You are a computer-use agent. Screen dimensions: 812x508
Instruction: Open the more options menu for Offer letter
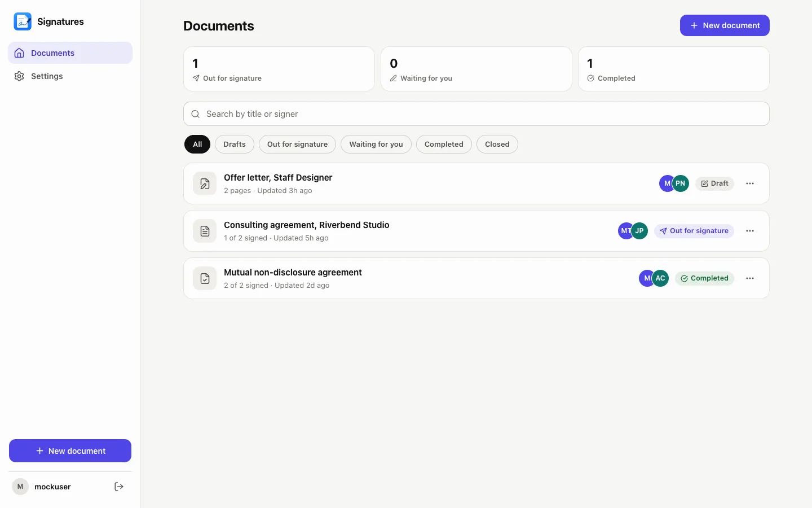click(x=750, y=183)
